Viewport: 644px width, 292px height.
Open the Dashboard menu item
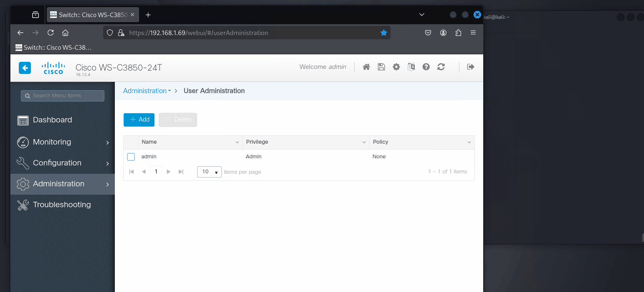pos(63,120)
